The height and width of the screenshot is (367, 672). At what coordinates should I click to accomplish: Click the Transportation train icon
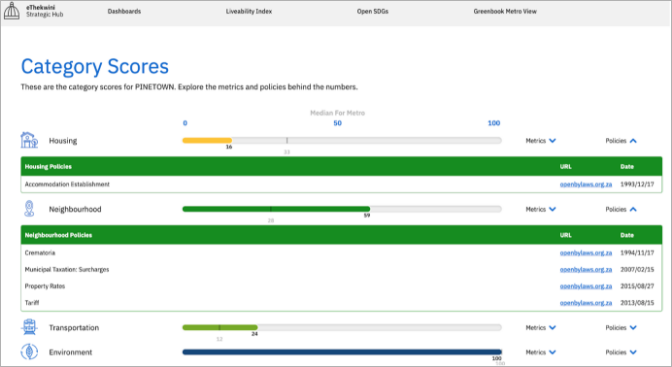point(29,327)
